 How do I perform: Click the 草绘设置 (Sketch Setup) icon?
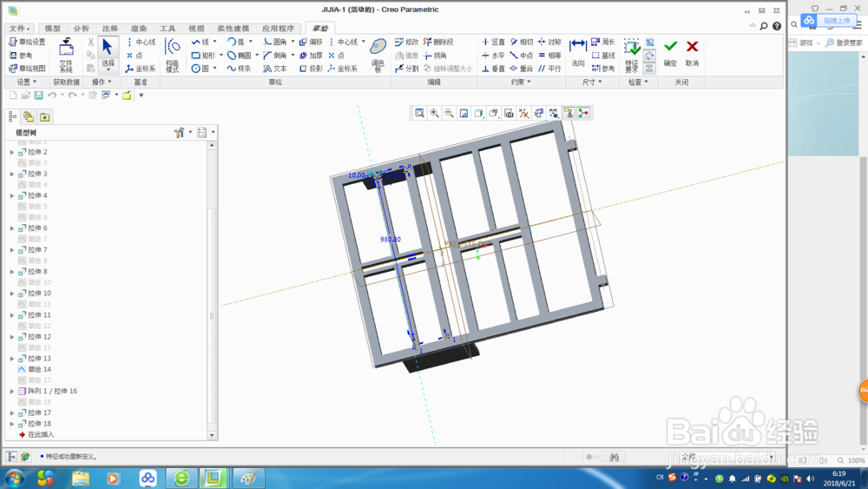point(27,42)
